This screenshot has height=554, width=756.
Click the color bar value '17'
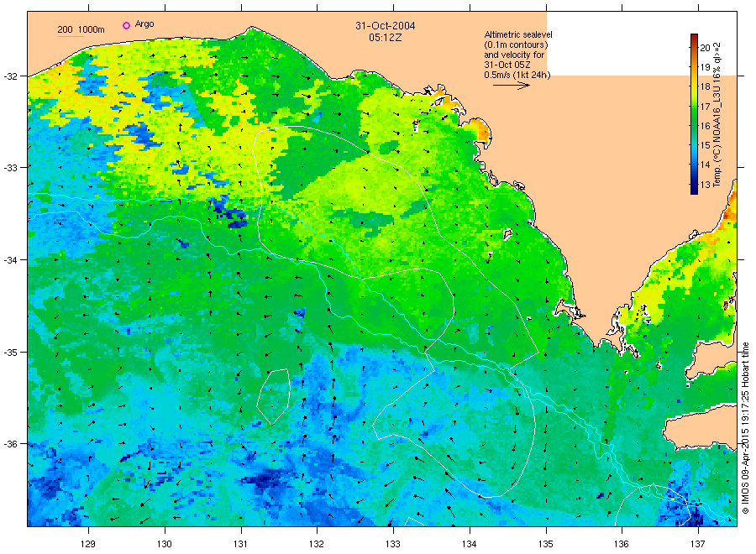706,107
